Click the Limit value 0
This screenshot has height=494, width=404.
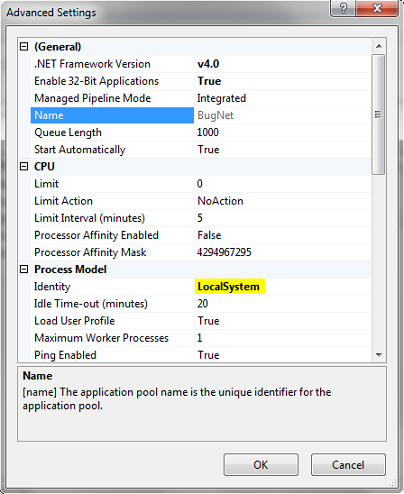pos(200,184)
